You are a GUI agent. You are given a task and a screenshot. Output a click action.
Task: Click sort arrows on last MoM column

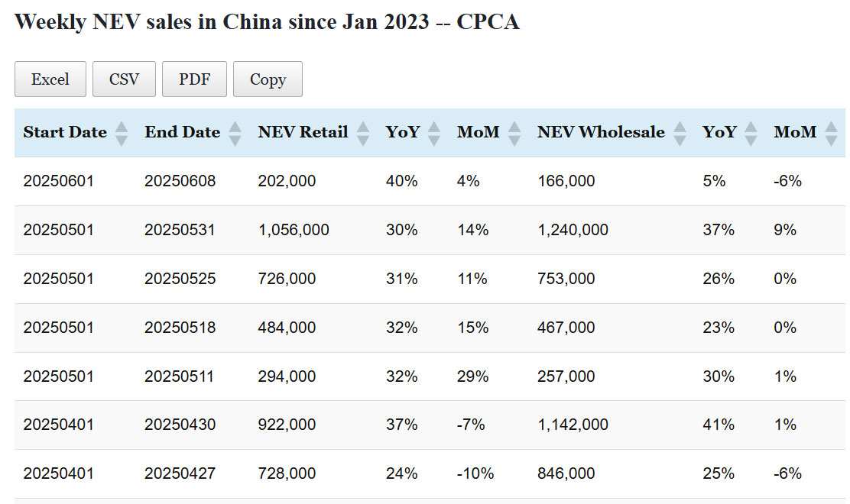[x=831, y=133]
